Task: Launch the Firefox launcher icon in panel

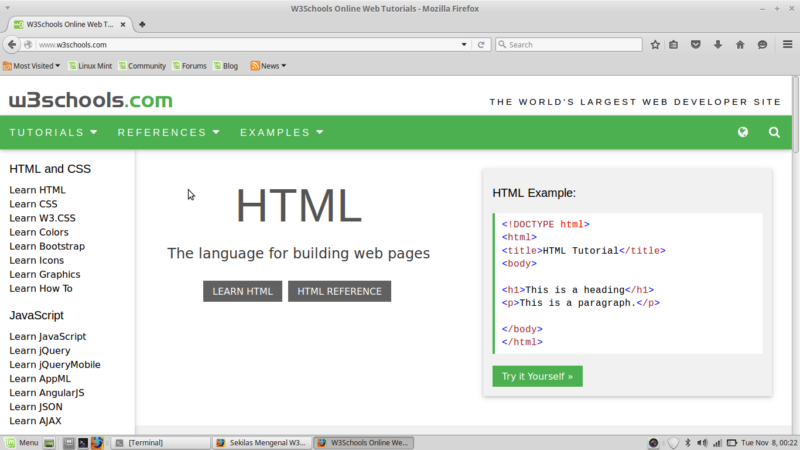Action: point(97,443)
